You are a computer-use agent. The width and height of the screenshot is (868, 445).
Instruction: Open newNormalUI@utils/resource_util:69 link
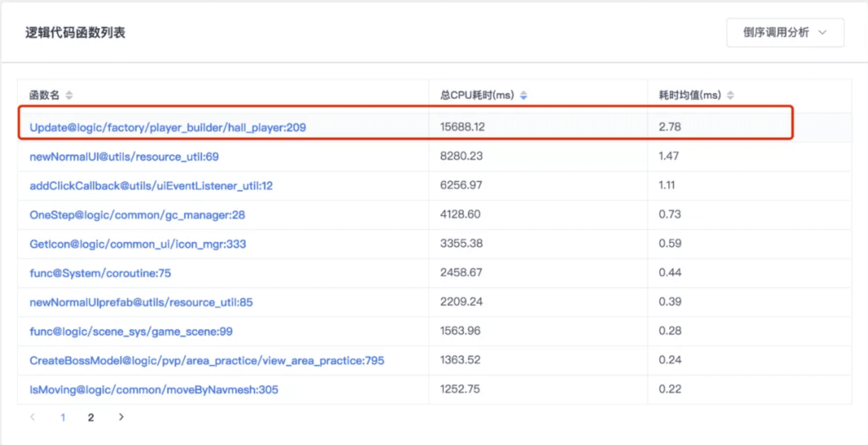124,157
